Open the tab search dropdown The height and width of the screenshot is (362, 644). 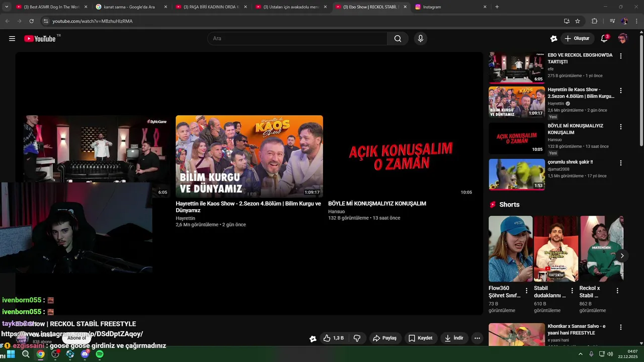[x=7, y=7]
